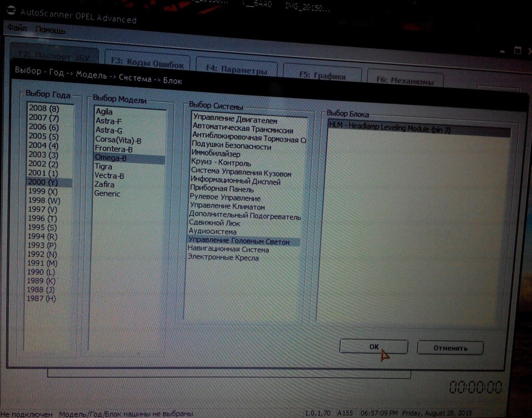Image resolution: width=532 pixels, height=418 pixels.
Task: Choose Corsa(Vita)-B model
Action: point(118,140)
